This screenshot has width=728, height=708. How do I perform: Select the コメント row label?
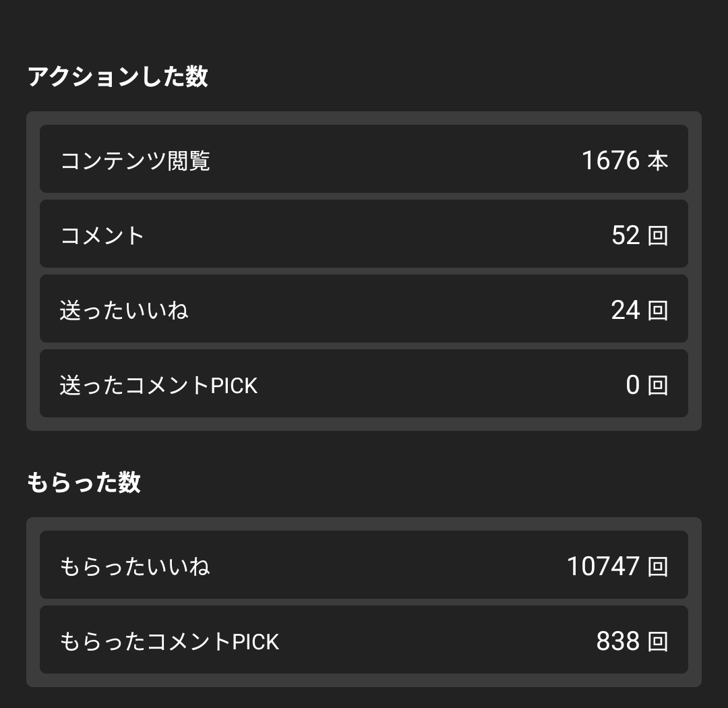(x=102, y=235)
